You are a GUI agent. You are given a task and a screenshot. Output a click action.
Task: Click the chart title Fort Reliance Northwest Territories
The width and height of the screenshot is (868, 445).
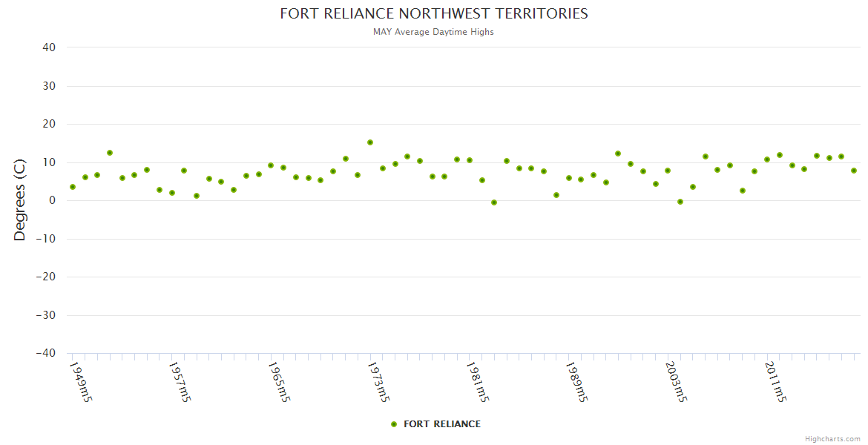433,14
